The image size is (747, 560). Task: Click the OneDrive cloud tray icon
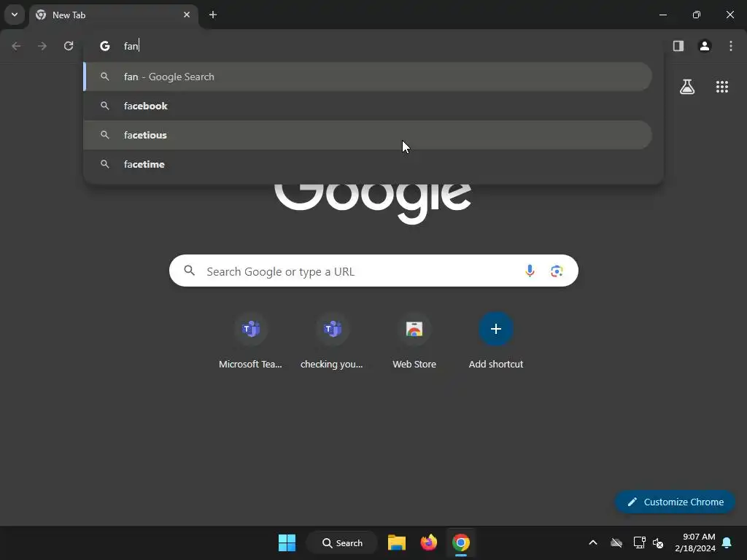pos(616,542)
